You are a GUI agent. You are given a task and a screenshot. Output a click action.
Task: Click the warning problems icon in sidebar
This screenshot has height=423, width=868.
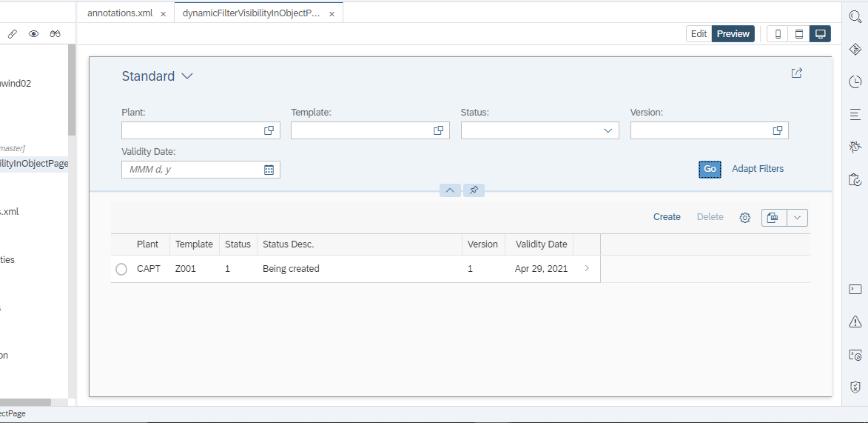click(855, 322)
